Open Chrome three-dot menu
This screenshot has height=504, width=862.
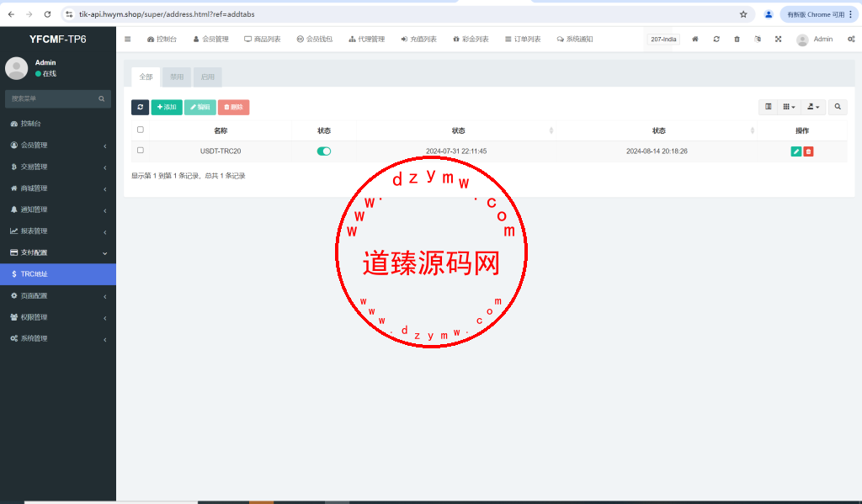pos(850,14)
